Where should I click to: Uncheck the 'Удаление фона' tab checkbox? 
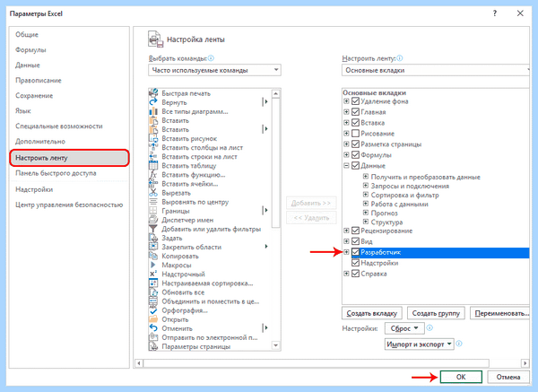(355, 101)
